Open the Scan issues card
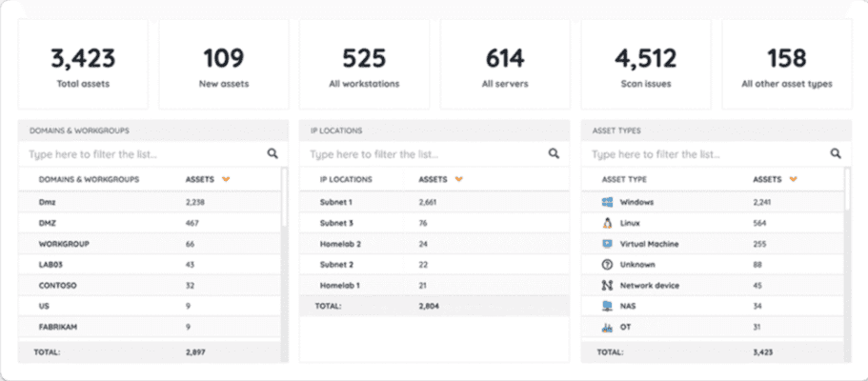Image resolution: width=868 pixels, height=381 pixels. [x=646, y=64]
